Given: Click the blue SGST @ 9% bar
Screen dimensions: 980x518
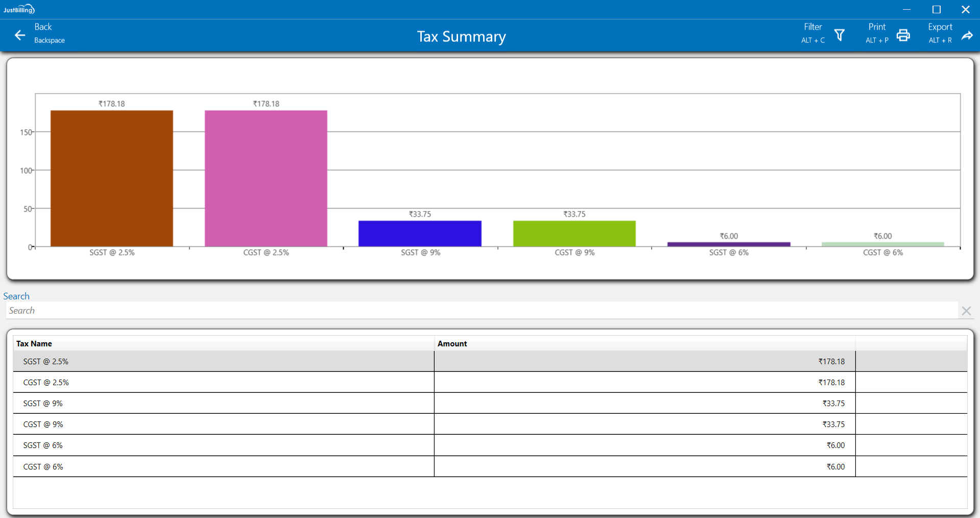Looking at the screenshot, I should [420, 233].
